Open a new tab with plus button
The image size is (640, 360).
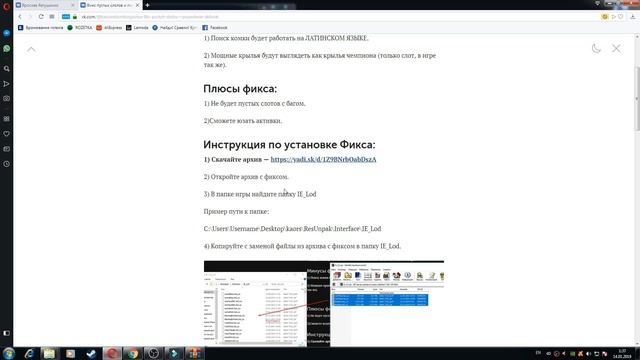(147, 5)
